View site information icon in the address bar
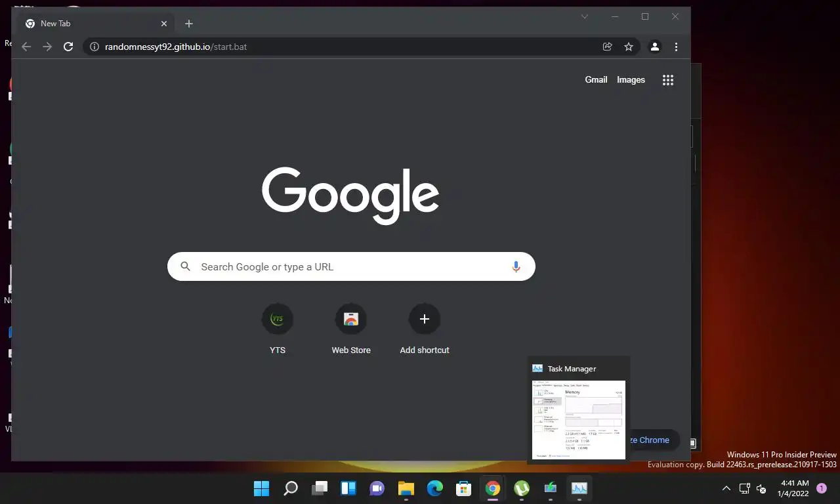Image resolution: width=840 pixels, height=504 pixels. [x=94, y=47]
